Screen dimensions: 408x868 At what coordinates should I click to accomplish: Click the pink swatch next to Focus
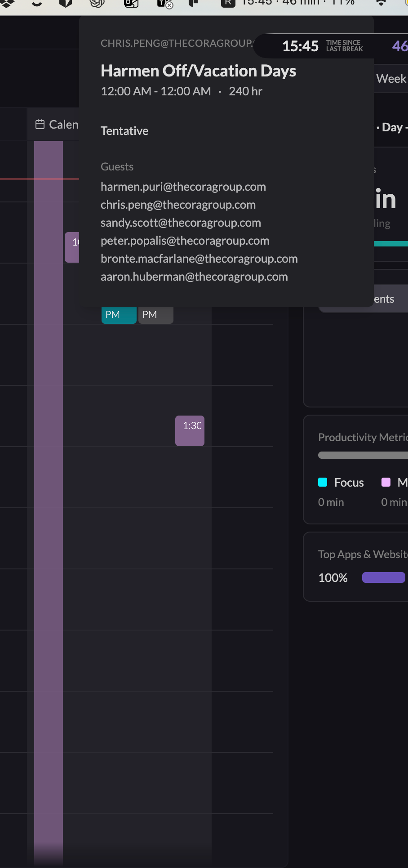pos(386,482)
